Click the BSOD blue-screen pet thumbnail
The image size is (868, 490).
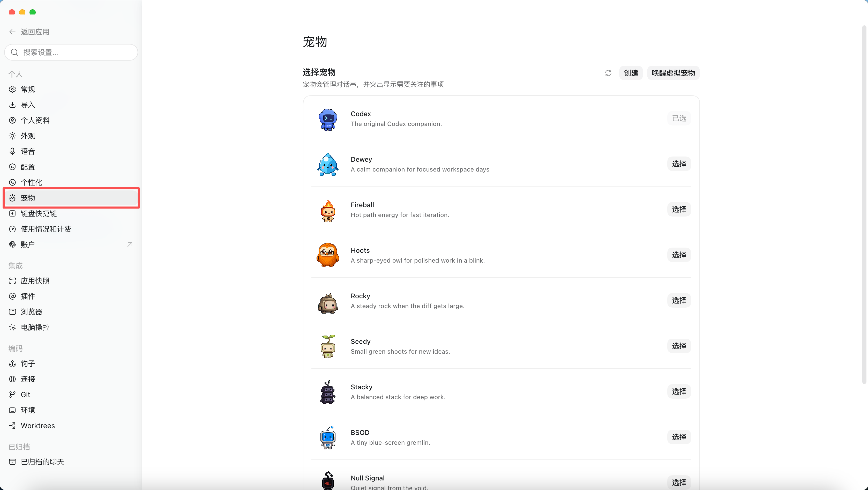327,437
